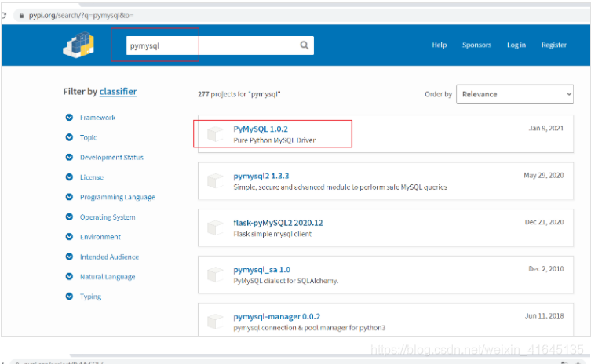Open the pymysql_sa 1.0 project
The width and height of the screenshot is (591, 364).
coord(262,270)
